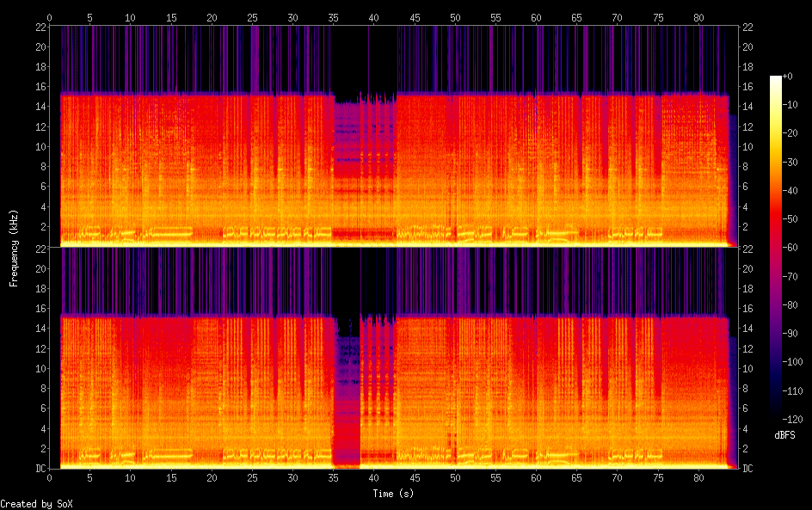Select the '-60' color scale label
Image resolution: width=812 pixels, height=510 pixels.
point(790,248)
